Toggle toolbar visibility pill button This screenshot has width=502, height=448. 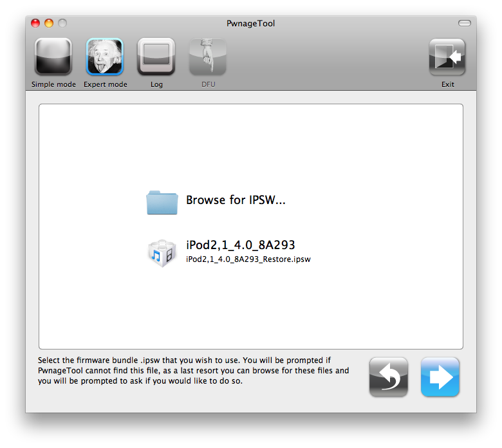pyautogui.click(x=464, y=24)
